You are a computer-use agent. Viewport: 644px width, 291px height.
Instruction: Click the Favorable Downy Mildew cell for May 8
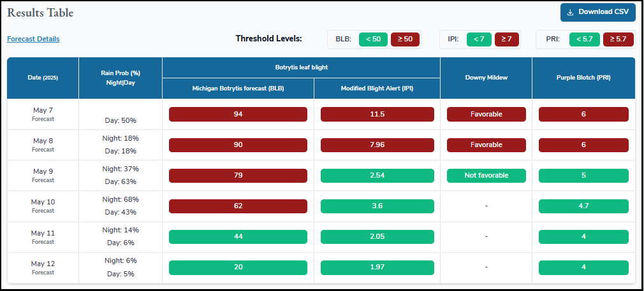[486, 145]
